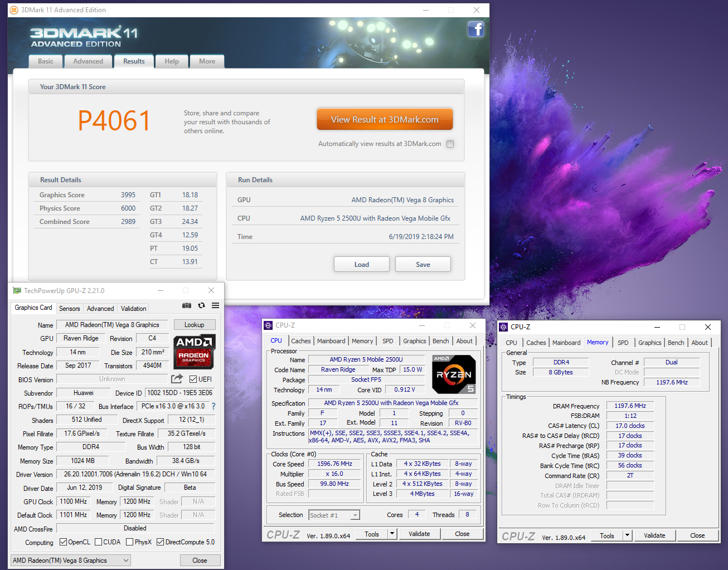Click Close in CPU-Z CPU window
728x570 pixels.
[x=462, y=534]
